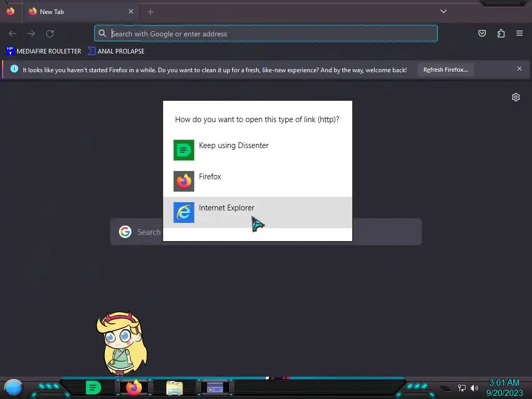Click the Star Butterfly desktop mascot
Image resolution: width=532 pixels, height=399 pixels.
122,343
